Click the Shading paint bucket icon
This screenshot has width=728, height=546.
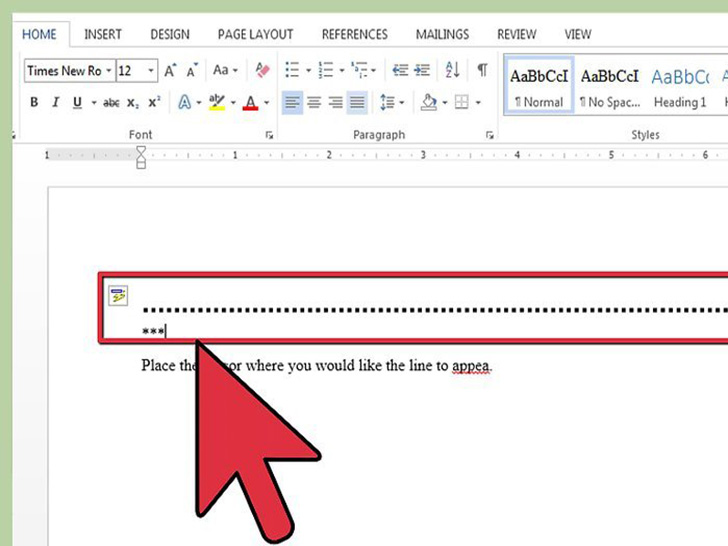(x=429, y=102)
